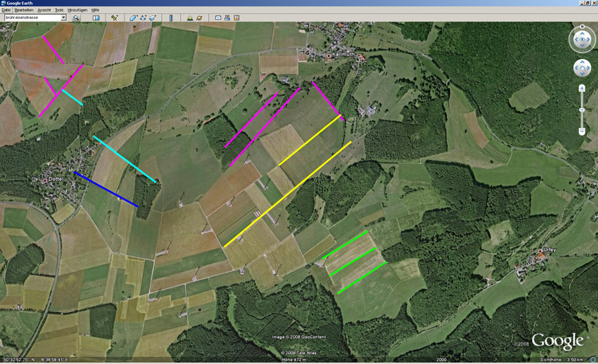
Task: Open the Hinzufügen menu
Action: 77,10
